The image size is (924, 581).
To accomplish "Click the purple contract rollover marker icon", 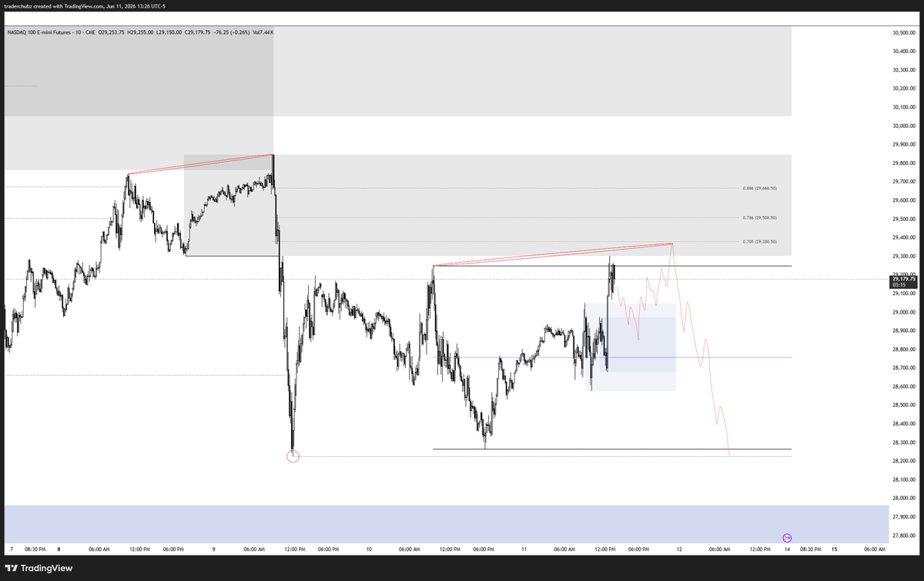I will [787, 538].
